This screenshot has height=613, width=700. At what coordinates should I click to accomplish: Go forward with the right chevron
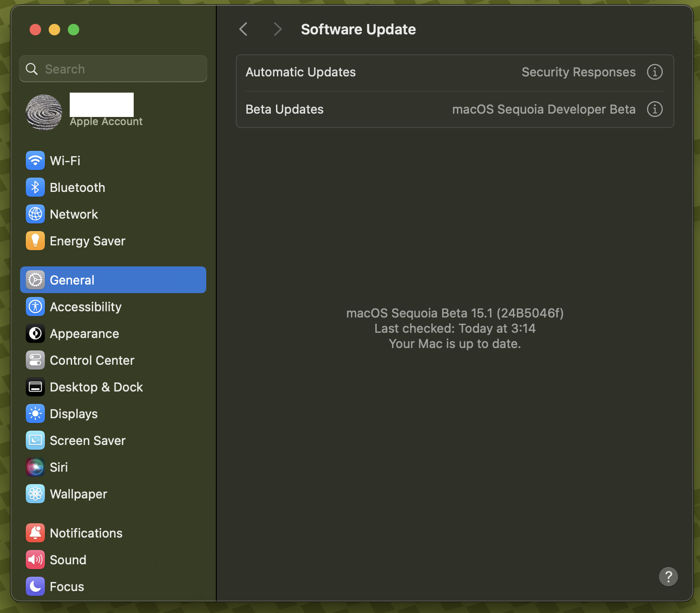click(278, 29)
